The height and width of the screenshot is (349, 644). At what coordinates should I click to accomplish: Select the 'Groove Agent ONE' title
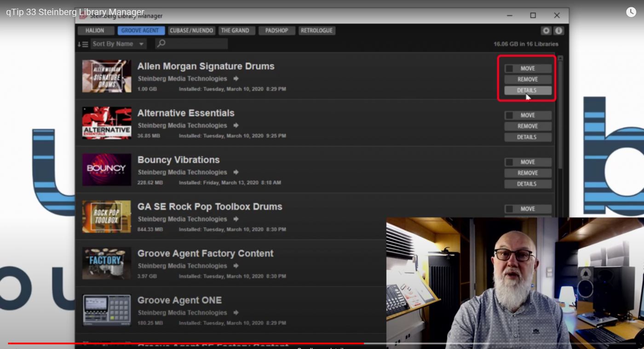tap(179, 300)
